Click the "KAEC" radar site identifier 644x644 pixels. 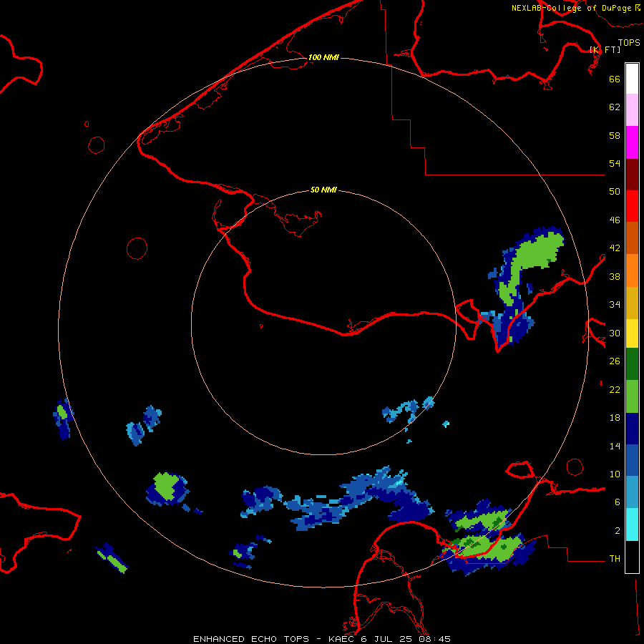[x=343, y=639]
